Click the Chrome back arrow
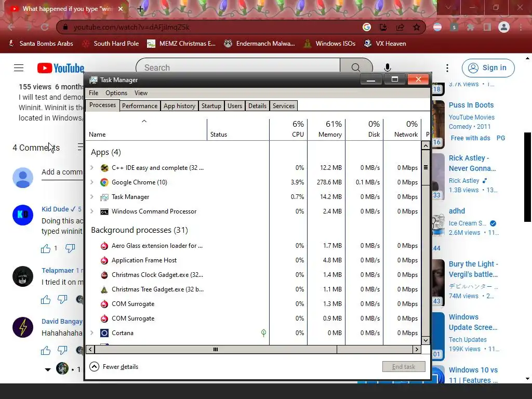Viewport: 532px width, 399px height. 11,27
